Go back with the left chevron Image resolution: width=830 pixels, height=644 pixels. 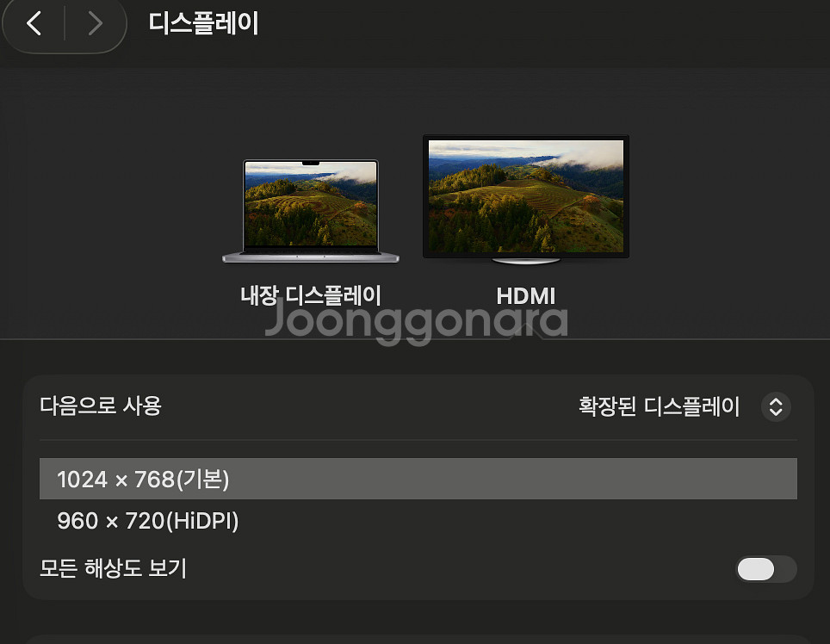(x=34, y=23)
